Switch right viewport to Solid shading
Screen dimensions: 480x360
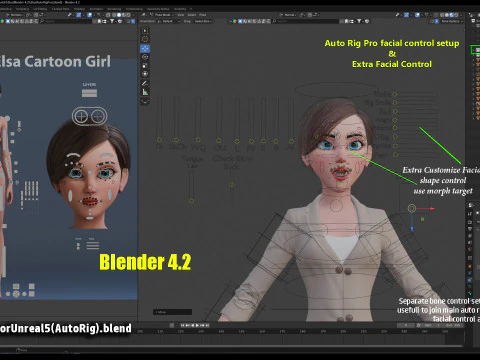pos(447,15)
